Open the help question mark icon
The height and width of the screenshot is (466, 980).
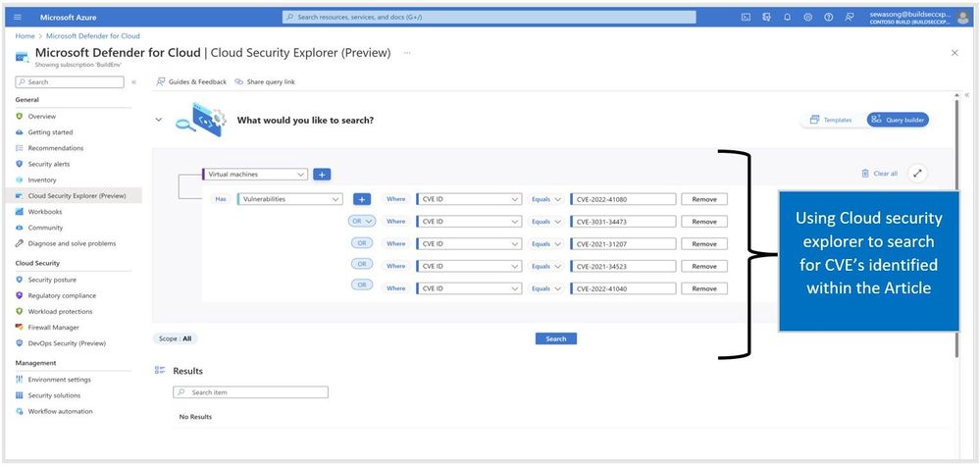click(x=828, y=18)
